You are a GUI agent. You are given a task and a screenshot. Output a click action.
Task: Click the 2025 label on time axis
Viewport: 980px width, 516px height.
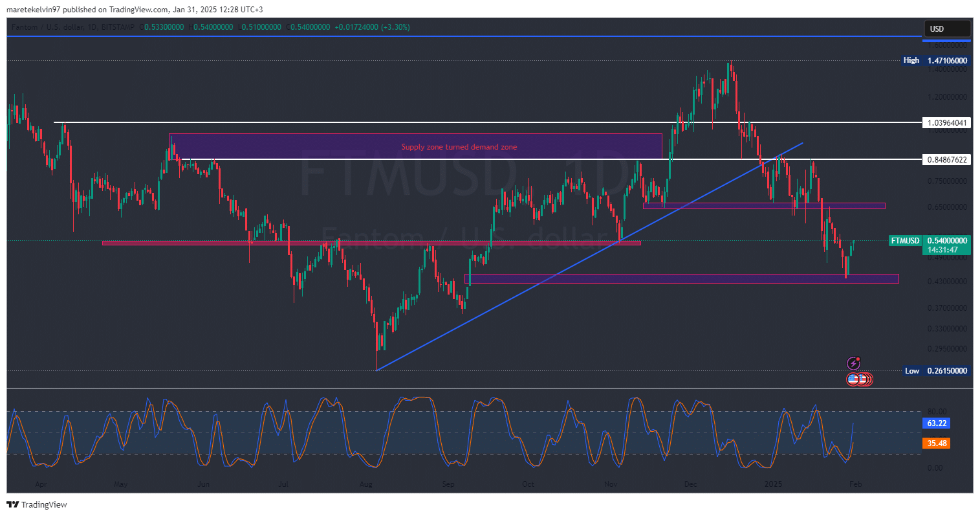773,484
